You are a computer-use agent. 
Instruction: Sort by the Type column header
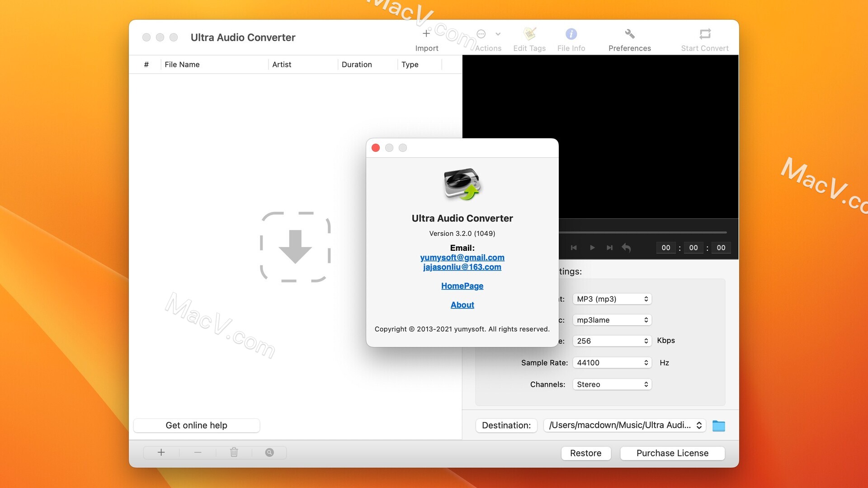(420, 65)
